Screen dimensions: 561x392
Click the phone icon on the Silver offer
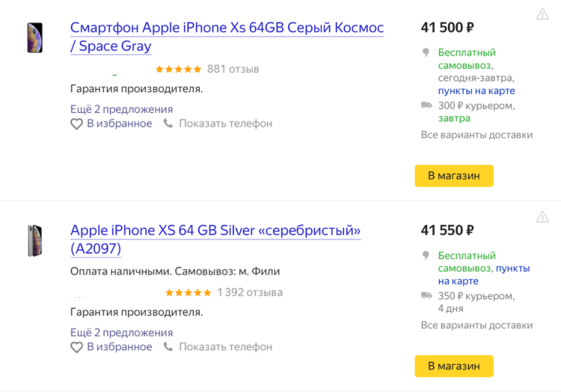tap(168, 346)
